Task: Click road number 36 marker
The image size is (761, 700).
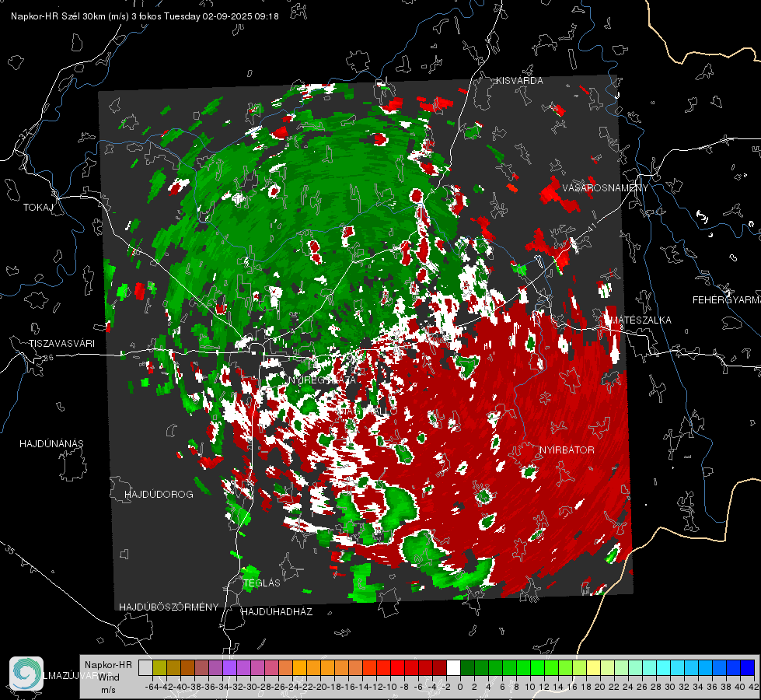Action: point(48,358)
